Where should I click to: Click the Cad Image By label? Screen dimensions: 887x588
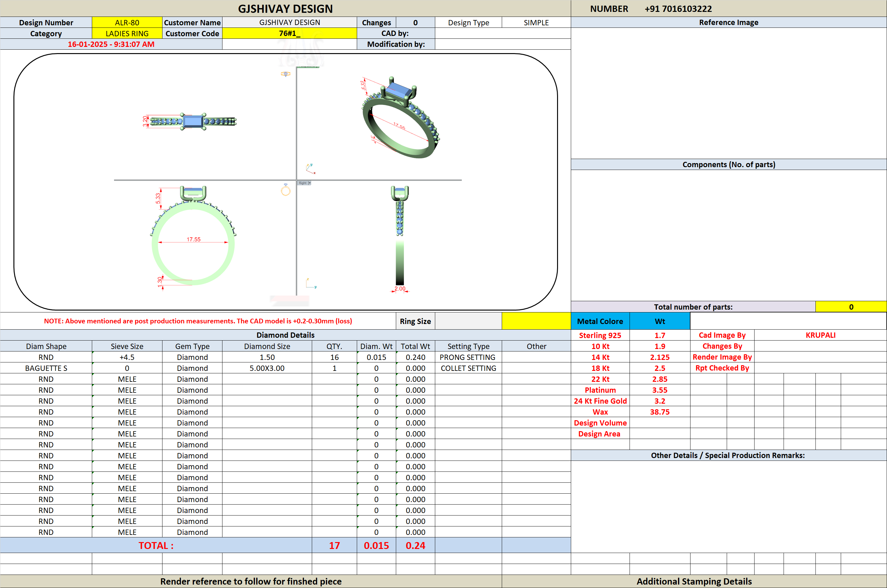pyautogui.click(x=722, y=335)
